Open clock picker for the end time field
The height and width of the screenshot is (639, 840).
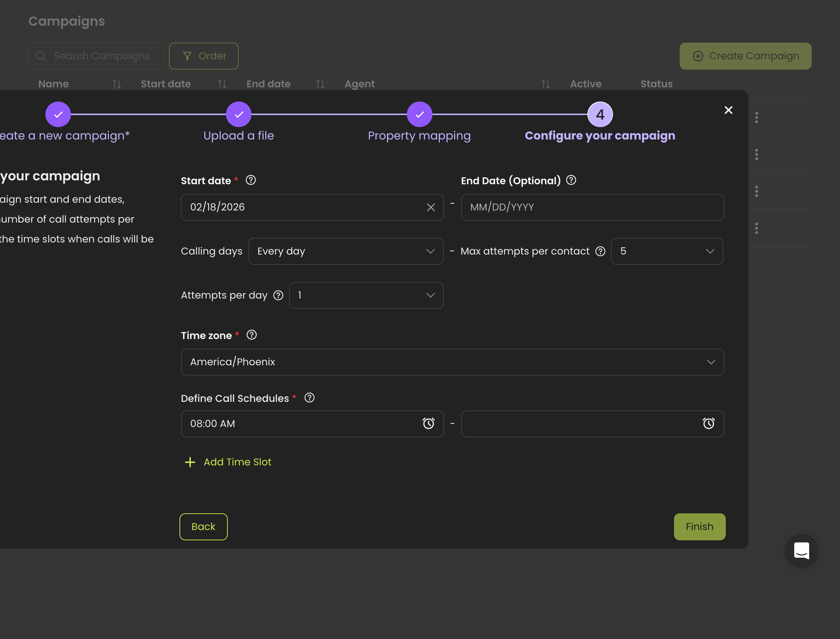pyautogui.click(x=708, y=423)
